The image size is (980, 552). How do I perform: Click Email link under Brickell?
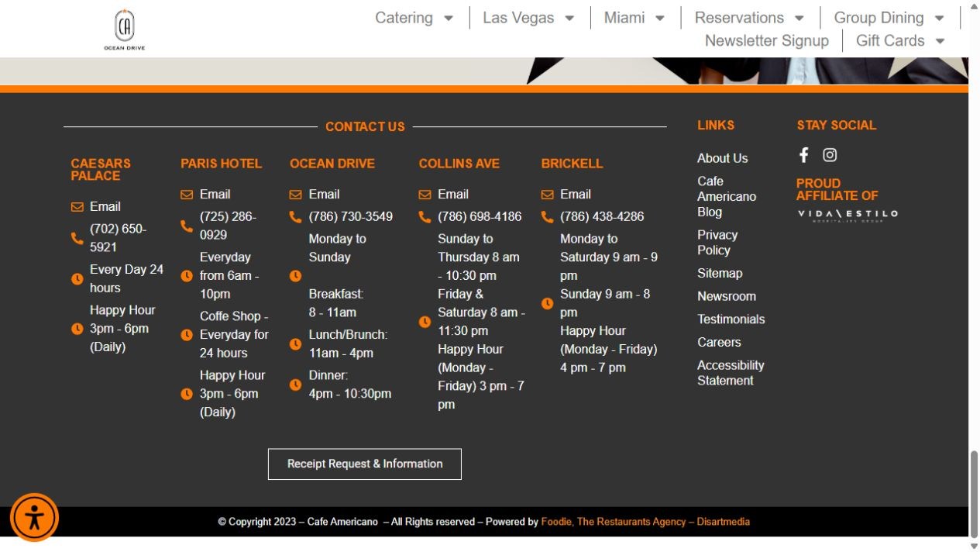pyautogui.click(x=576, y=195)
